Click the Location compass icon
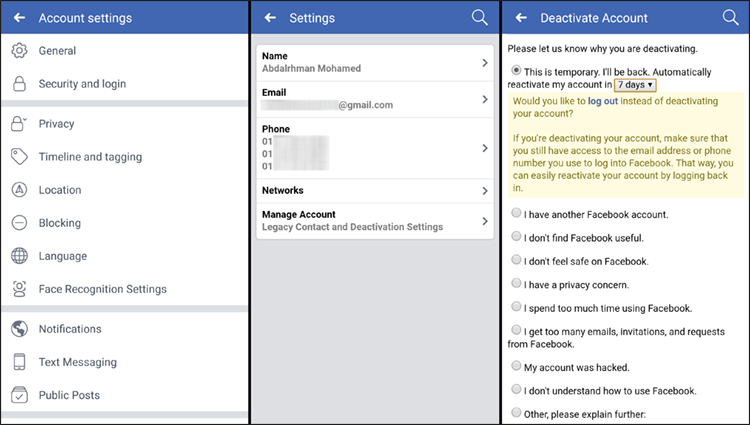Image resolution: width=750 pixels, height=425 pixels. (x=19, y=190)
